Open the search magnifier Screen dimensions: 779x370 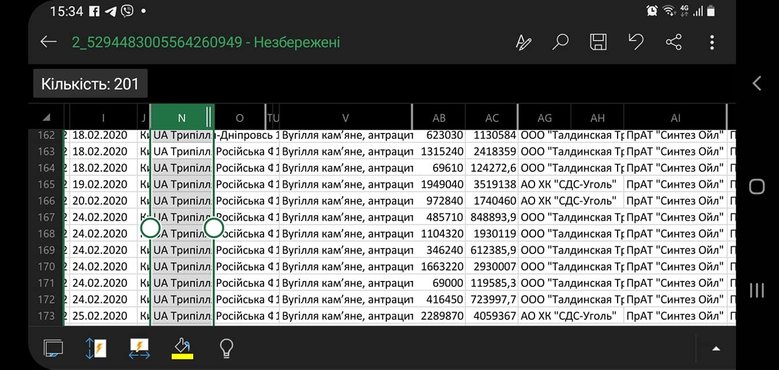tap(560, 42)
